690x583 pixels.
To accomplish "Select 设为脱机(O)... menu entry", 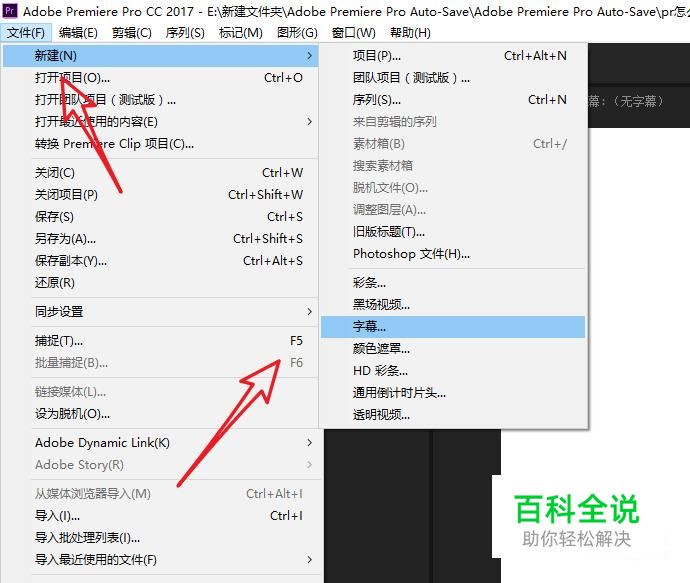I will click(161, 414).
